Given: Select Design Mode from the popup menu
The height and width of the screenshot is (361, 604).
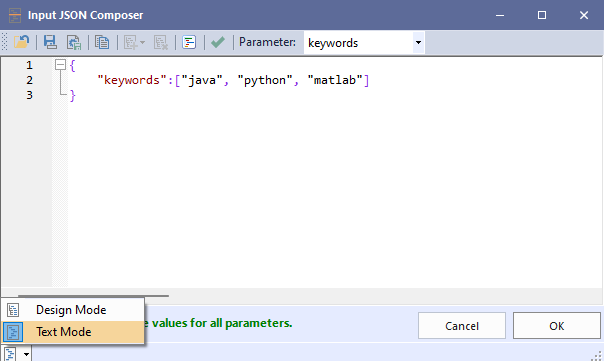Looking at the screenshot, I should [x=73, y=310].
